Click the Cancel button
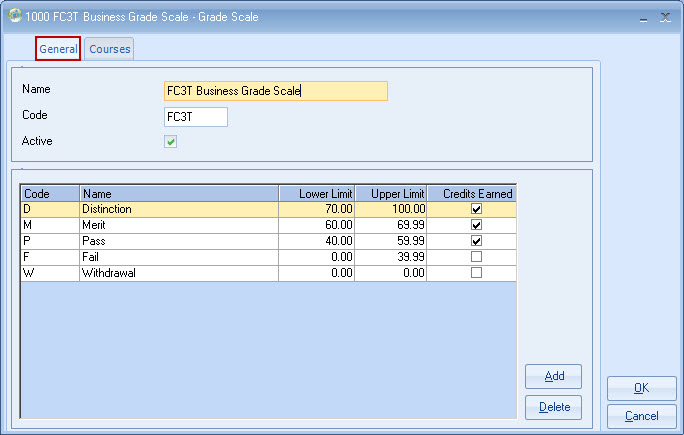Viewport: 684px width, 435px height. (x=642, y=416)
